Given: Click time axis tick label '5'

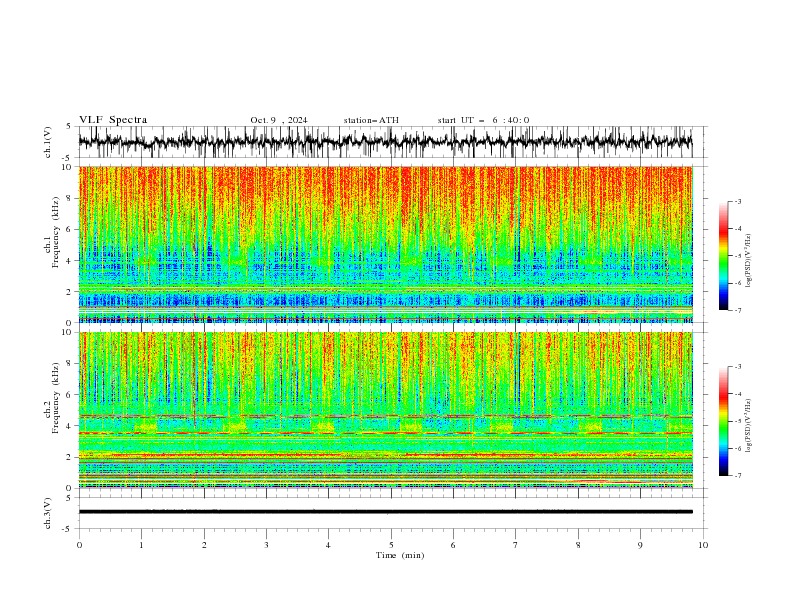Looking at the screenshot, I should 391,545.
